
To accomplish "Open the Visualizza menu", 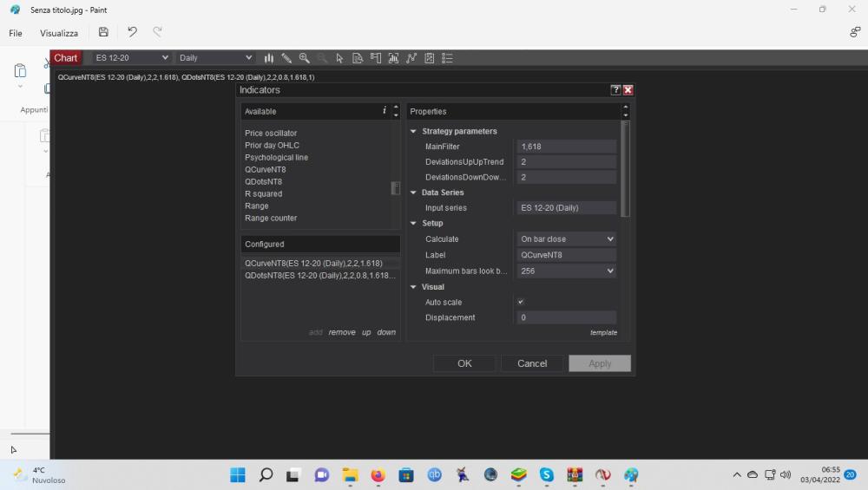I will [59, 33].
